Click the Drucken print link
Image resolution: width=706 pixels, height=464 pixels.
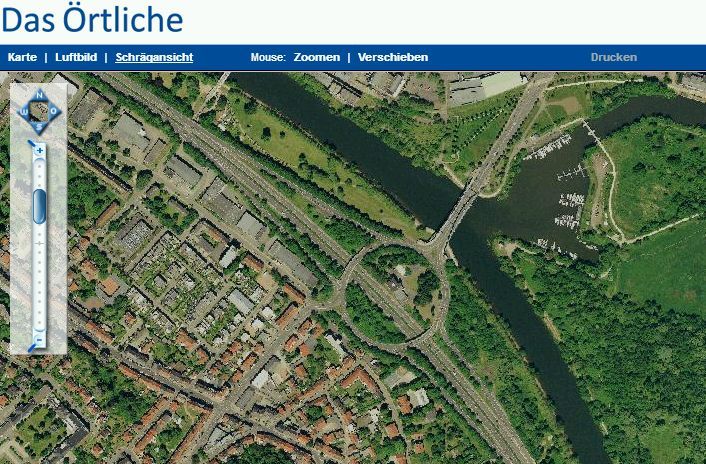click(x=614, y=57)
